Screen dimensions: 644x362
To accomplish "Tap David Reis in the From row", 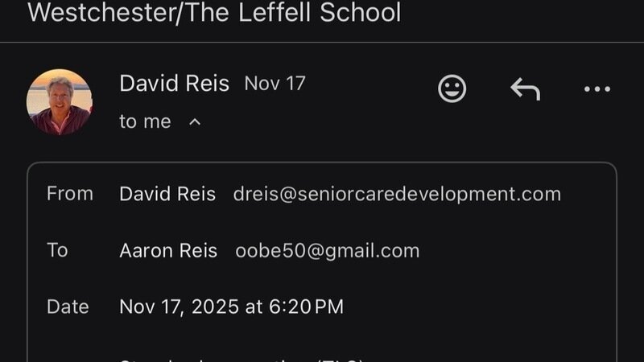I will [167, 194].
